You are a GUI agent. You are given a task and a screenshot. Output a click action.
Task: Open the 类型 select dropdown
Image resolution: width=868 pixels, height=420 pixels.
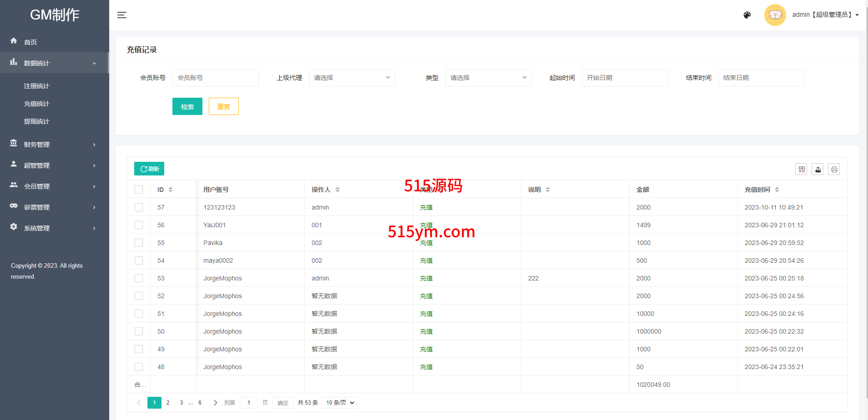[488, 78]
